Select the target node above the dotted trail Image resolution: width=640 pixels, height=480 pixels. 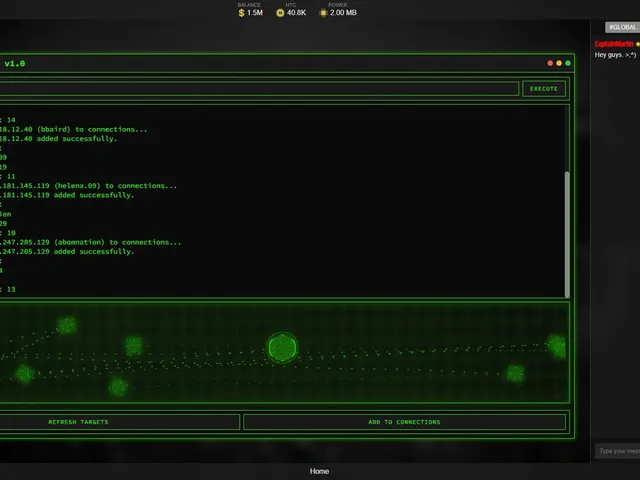click(x=67, y=326)
